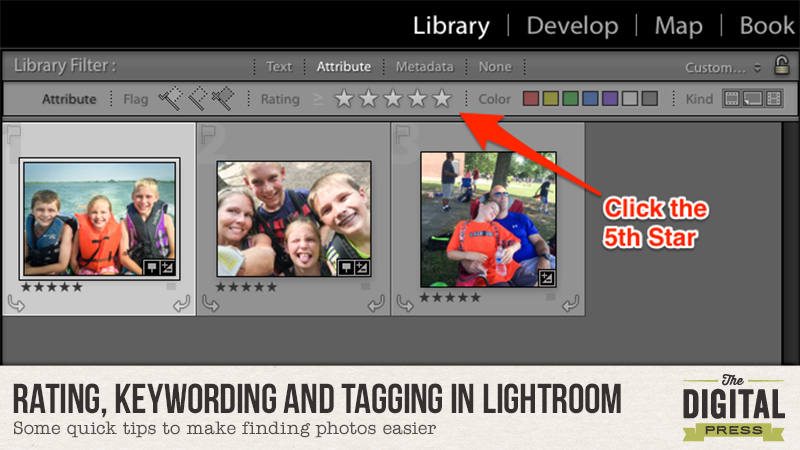Click develop adjustments badge on first photo
The width and height of the screenshot is (800, 450).
[x=167, y=267]
